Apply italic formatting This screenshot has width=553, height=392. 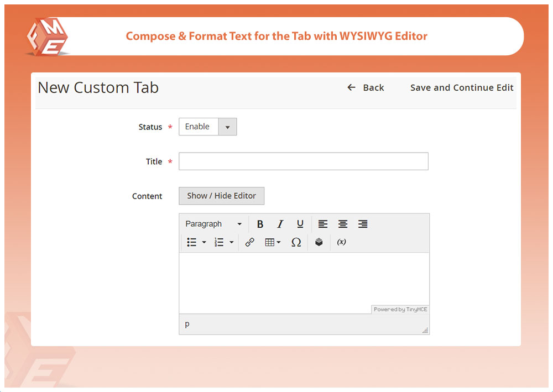coord(280,224)
